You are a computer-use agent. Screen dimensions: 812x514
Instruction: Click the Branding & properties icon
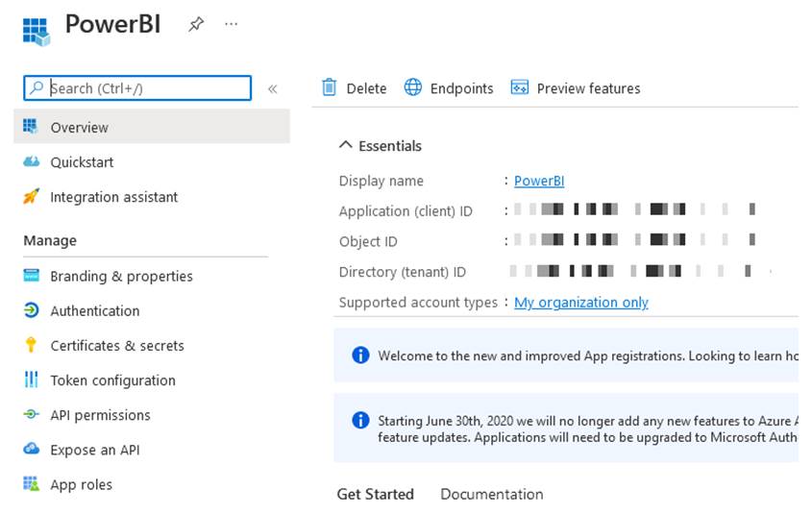coord(31,276)
